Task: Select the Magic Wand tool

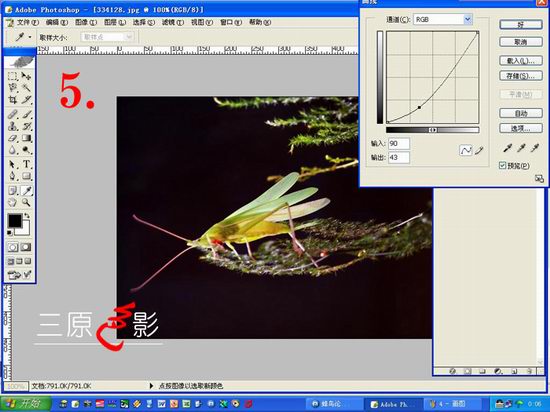Action: coord(26,88)
